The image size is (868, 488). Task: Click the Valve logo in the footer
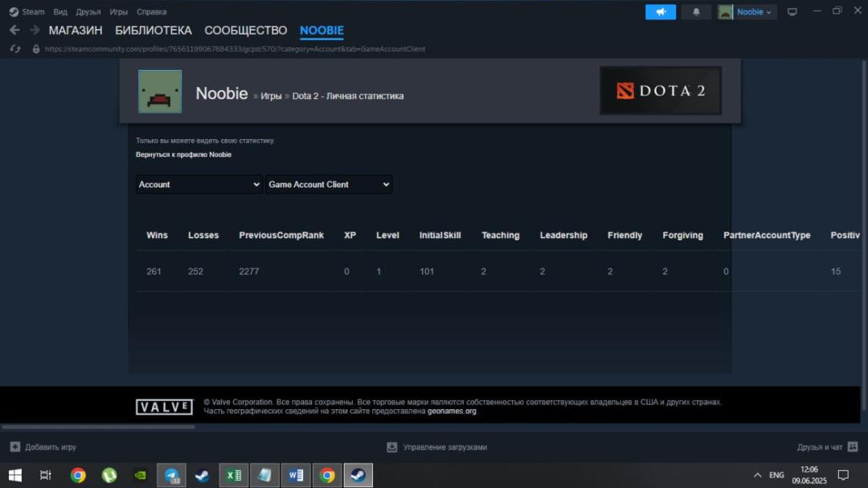pos(165,407)
